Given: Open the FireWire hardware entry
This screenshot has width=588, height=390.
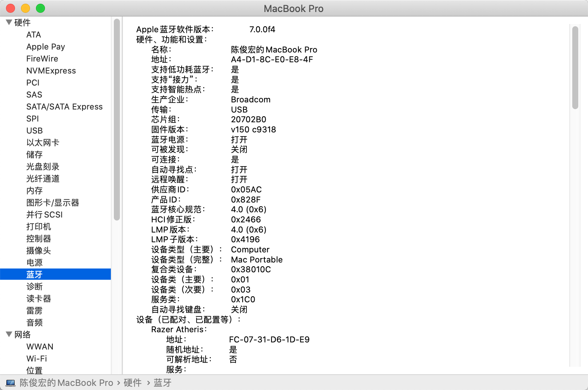Looking at the screenshot, I should [42, 59].
